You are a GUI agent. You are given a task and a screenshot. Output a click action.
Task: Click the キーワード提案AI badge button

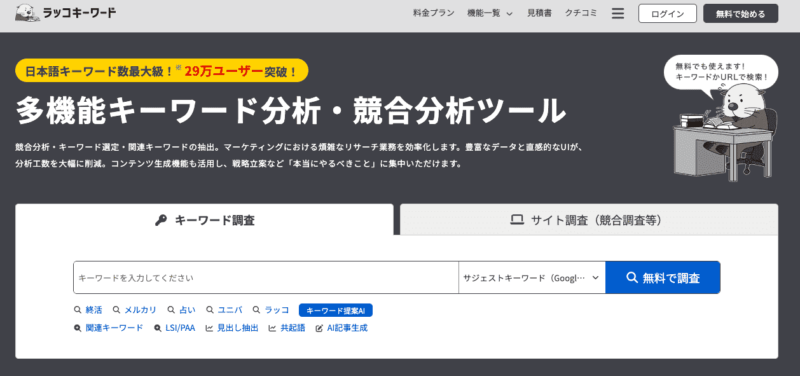pyautogui.click(x=336, y=310)
